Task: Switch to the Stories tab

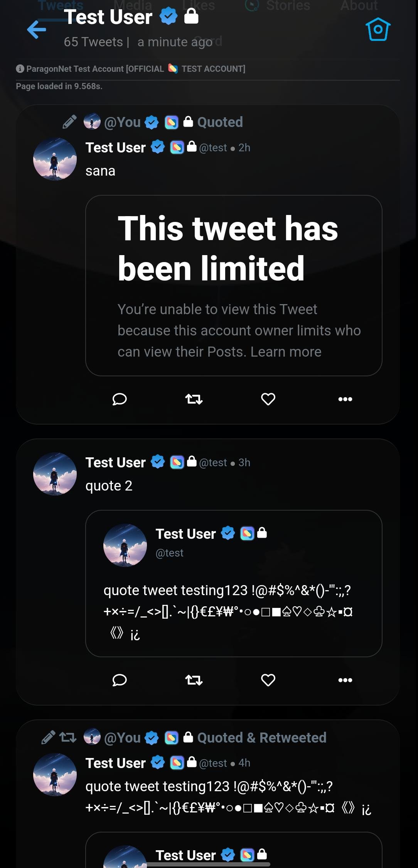Action: click(x=288, y=5)
